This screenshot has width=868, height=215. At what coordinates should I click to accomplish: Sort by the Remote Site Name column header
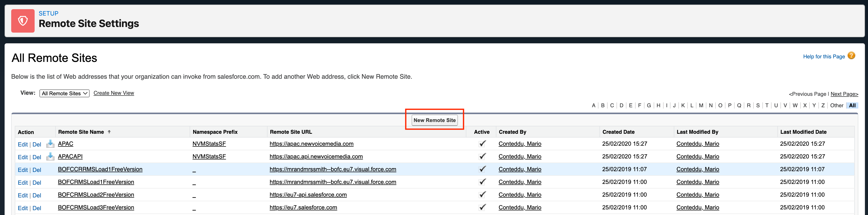(81, 132)
